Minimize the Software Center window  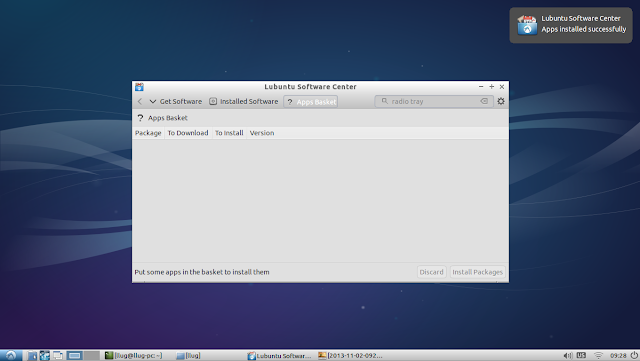[x=481, y=87]
